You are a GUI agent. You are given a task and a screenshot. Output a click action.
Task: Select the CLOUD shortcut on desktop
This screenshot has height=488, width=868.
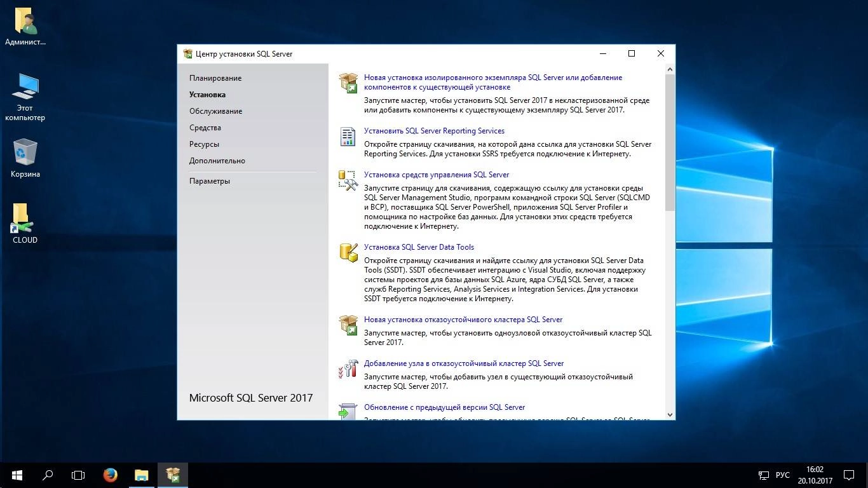(25, 224)
